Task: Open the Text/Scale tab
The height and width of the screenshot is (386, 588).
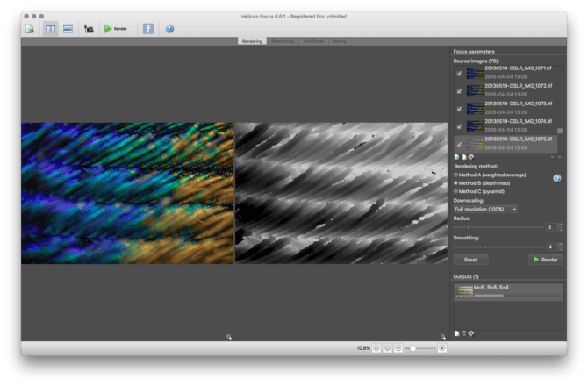Action: coord(313,41)
